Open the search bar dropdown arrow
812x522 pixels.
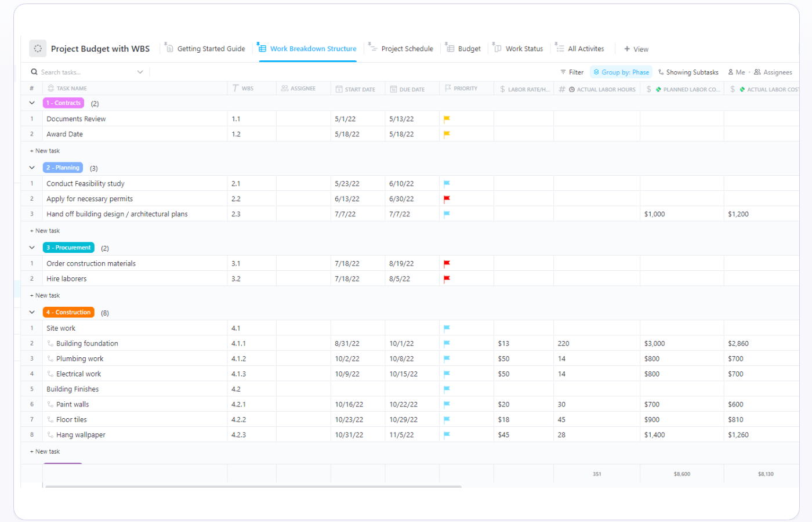tap(140, 72)
